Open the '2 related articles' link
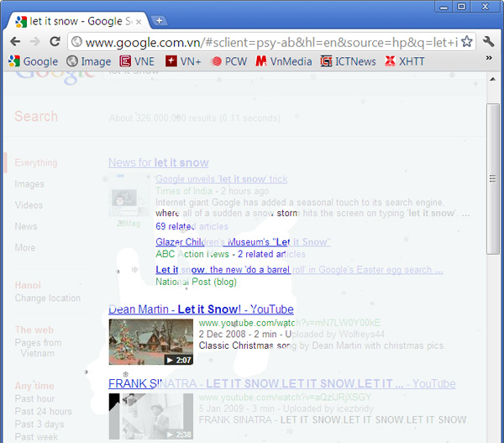The width and height of the screenshot is (504, 443). (271, 254)
